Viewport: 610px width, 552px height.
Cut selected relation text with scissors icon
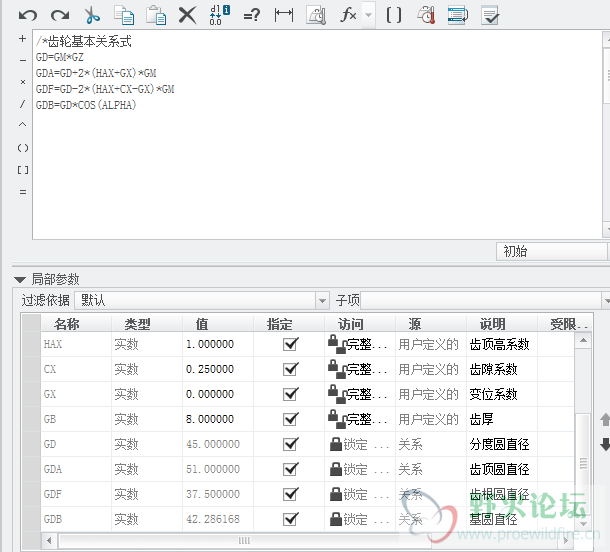pos(92,15)
